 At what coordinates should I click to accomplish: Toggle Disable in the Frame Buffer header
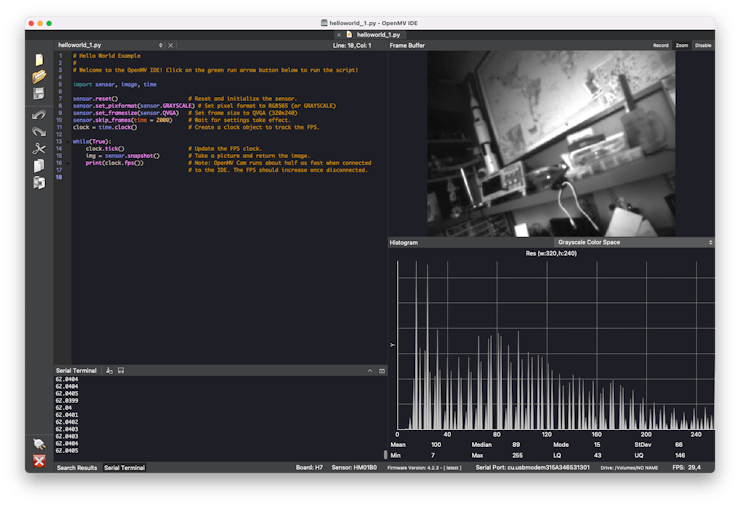(x=703, y=45)
